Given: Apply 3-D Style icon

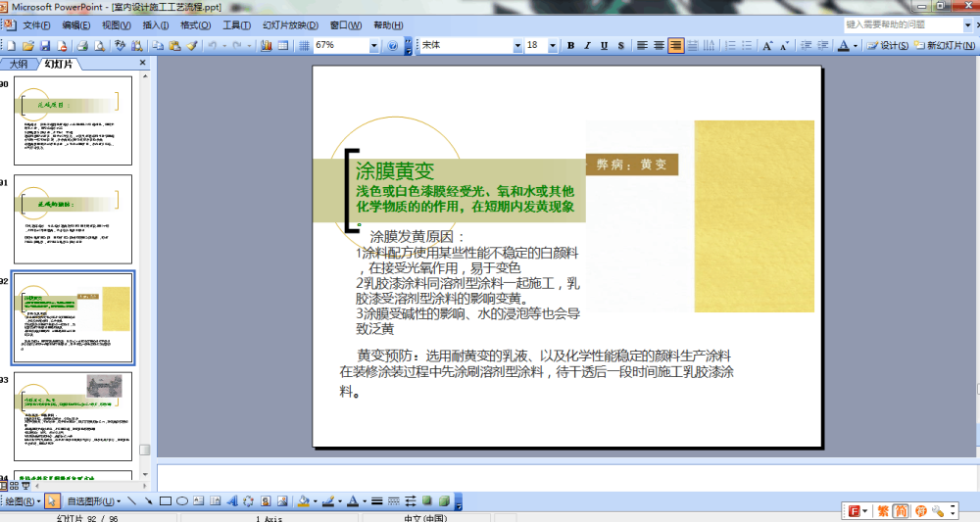Looking at the screenshot, I should (x=444, y=500).
